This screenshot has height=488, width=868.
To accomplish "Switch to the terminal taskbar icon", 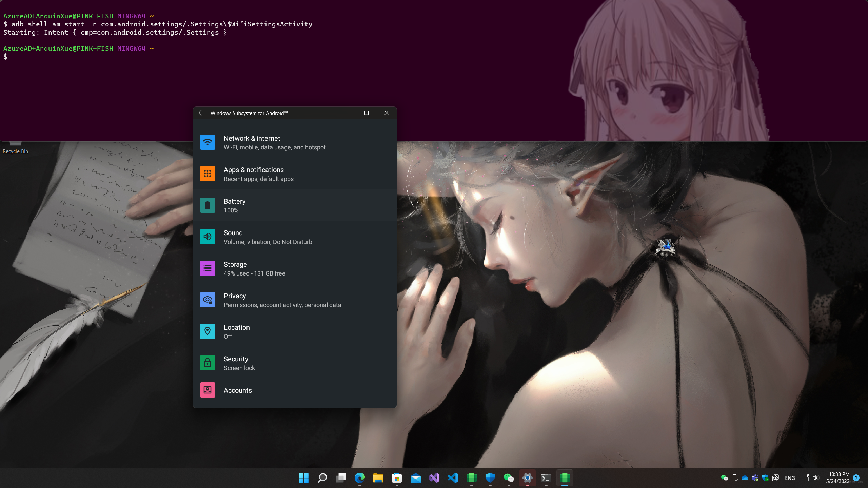I will (x=546, y=478).
